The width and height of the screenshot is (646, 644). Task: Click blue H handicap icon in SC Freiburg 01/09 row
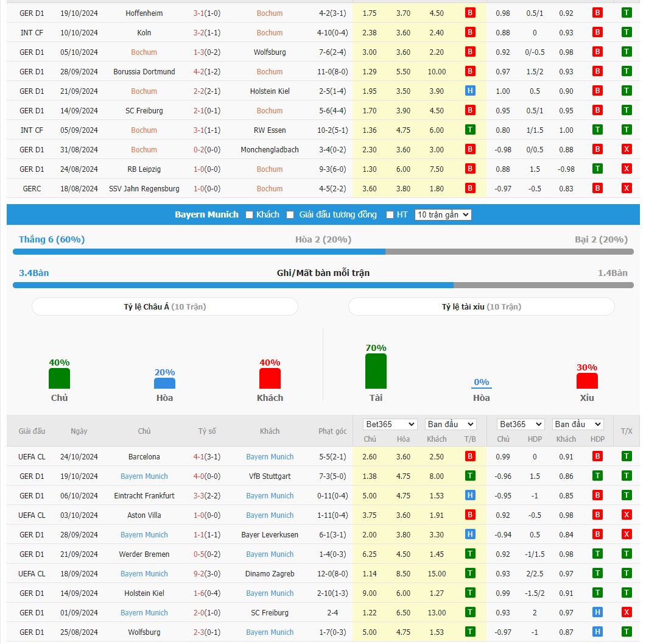[x=597, y=612]
